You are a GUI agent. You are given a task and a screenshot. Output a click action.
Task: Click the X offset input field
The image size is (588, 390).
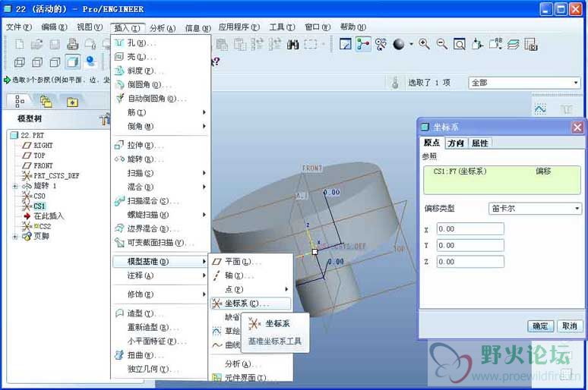[x=470, y=229]
